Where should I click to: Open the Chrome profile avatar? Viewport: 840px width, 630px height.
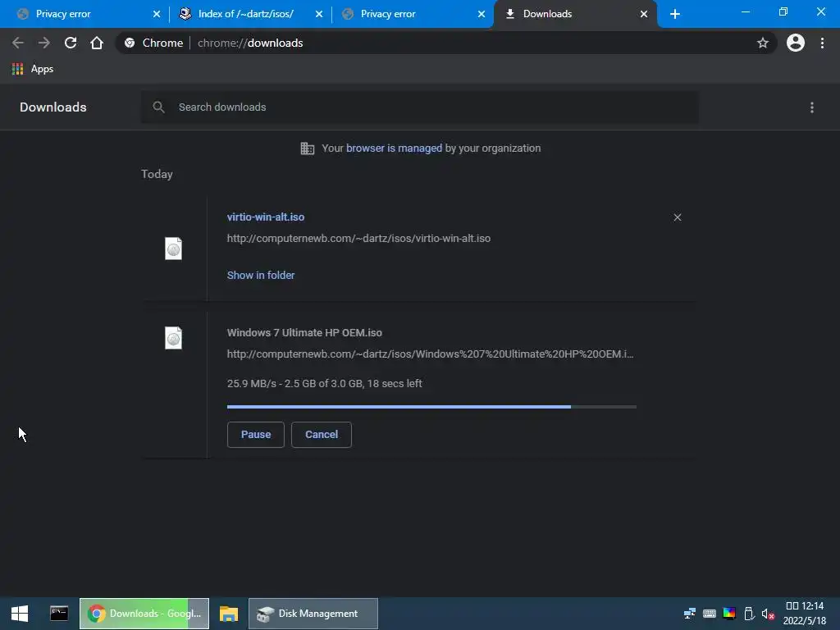796,43
